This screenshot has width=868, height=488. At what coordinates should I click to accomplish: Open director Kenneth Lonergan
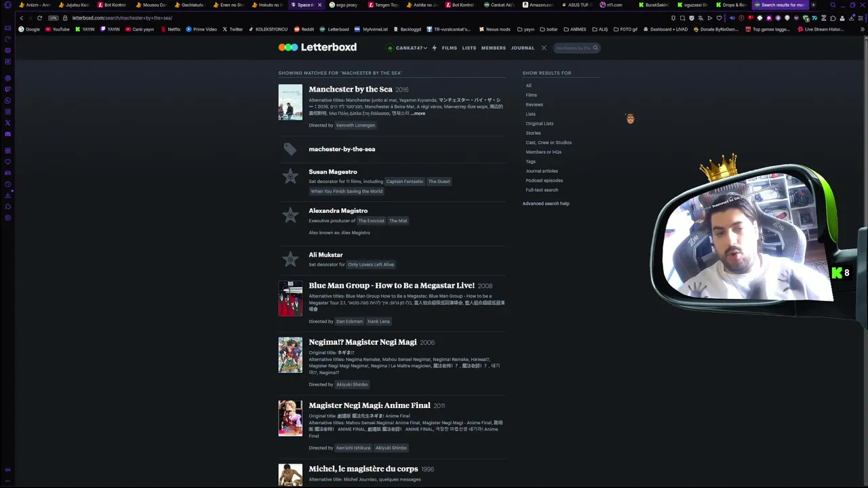click(x=355, y=125)
